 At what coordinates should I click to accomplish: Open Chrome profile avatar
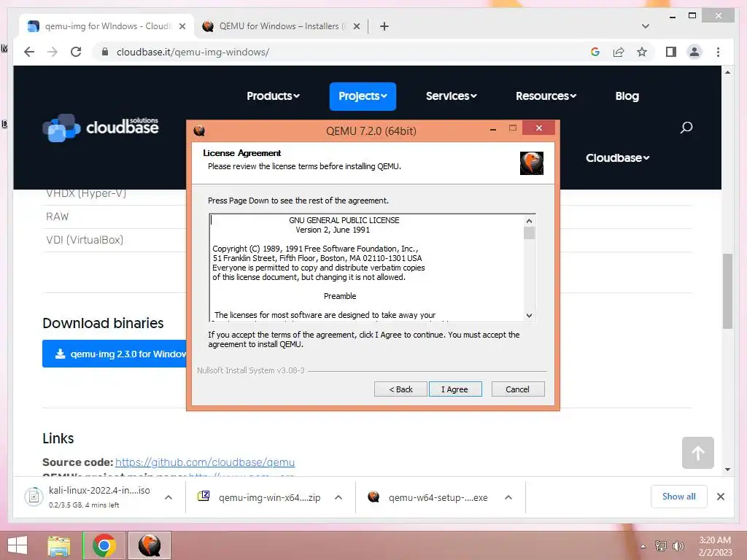[694, 52]
